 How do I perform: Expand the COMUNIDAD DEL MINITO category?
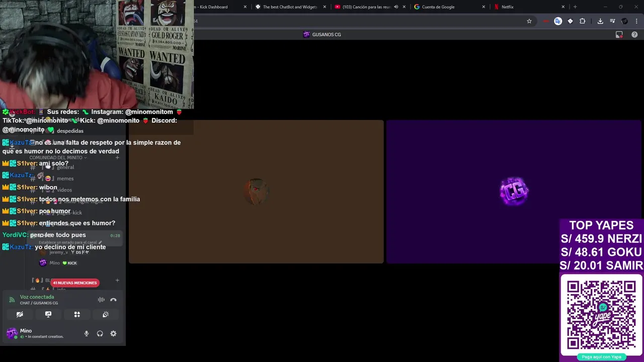point(58,158)
